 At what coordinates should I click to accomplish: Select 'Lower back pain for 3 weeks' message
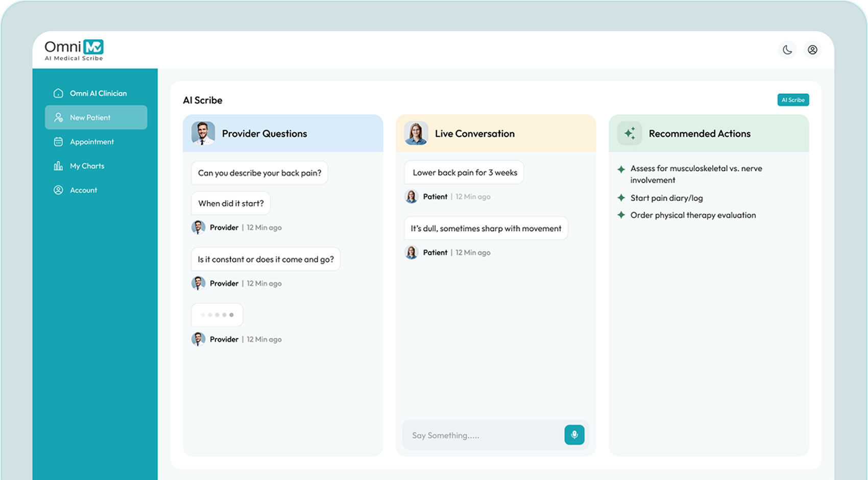(464, 173)
